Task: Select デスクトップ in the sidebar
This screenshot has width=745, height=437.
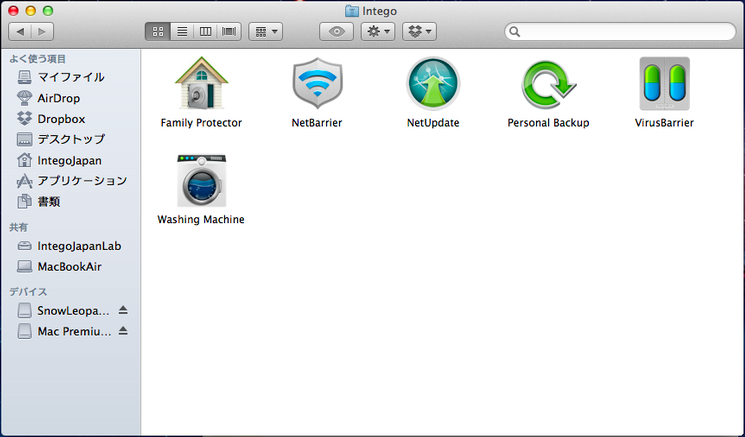Action: 70,139
